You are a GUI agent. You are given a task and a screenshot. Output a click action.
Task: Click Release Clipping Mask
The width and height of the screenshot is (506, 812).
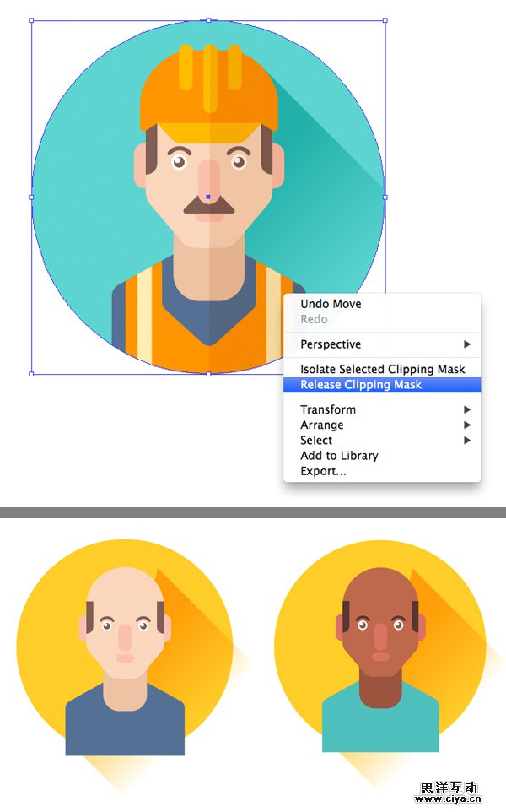(382, 385)
